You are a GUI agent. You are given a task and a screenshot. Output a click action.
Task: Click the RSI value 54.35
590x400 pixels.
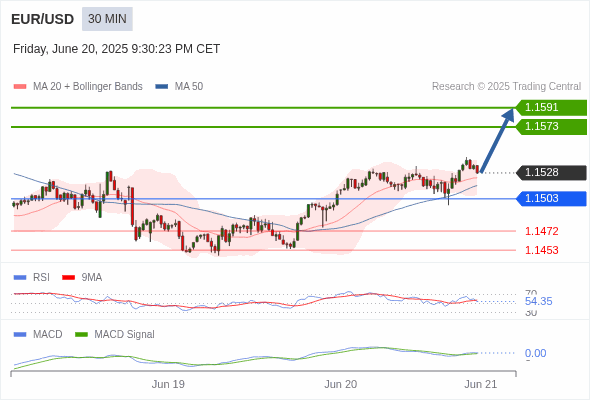[x=538, y=301]
